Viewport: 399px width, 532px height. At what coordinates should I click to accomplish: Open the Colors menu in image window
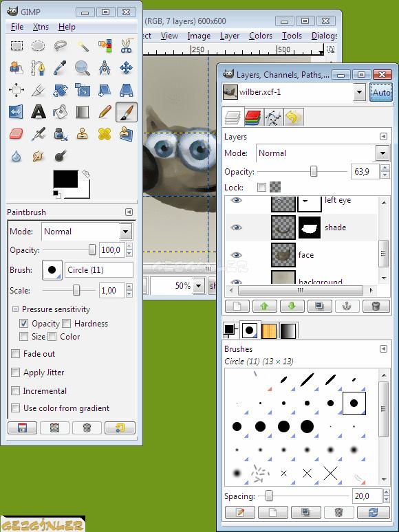point(261,36)
